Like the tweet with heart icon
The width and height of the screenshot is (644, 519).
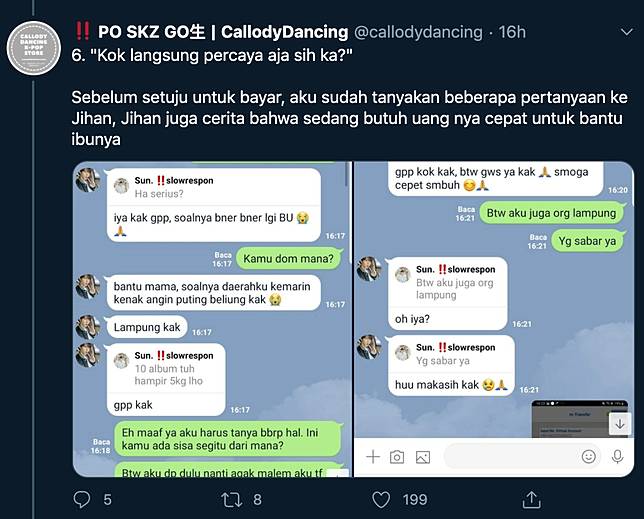coord(381,500)
